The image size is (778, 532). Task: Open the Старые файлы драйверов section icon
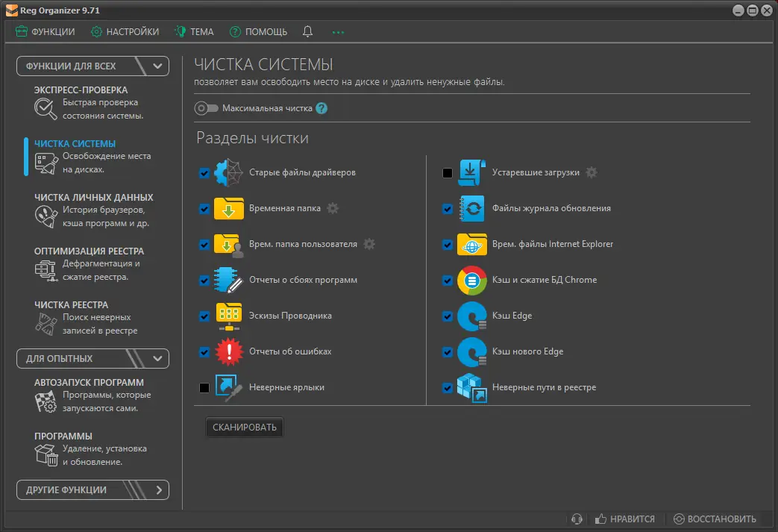point(229,172)
